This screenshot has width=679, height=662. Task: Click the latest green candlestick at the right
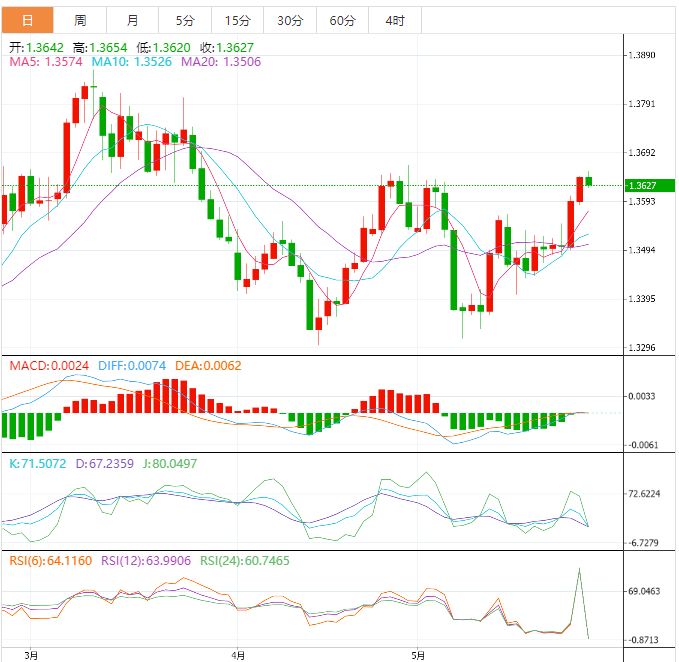coord(588,181)
